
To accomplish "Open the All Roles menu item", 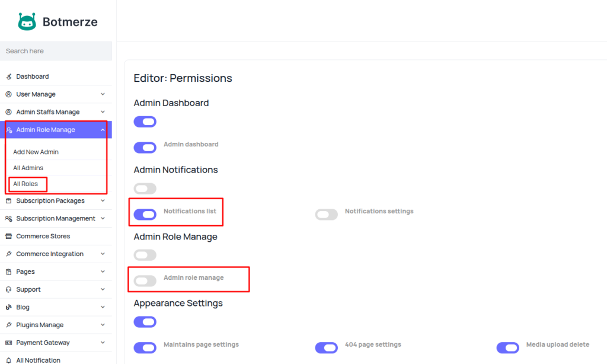I will [x=25, y=184].
